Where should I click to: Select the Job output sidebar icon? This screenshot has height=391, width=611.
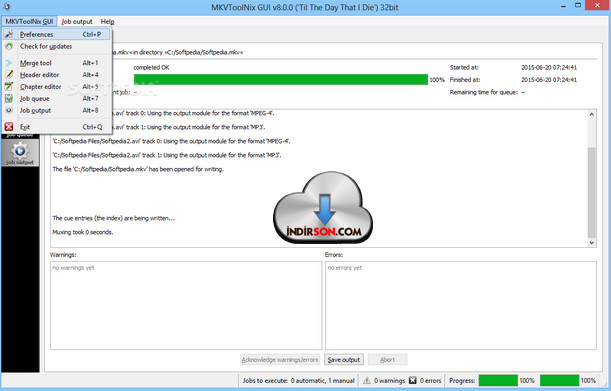pos(20,153)
